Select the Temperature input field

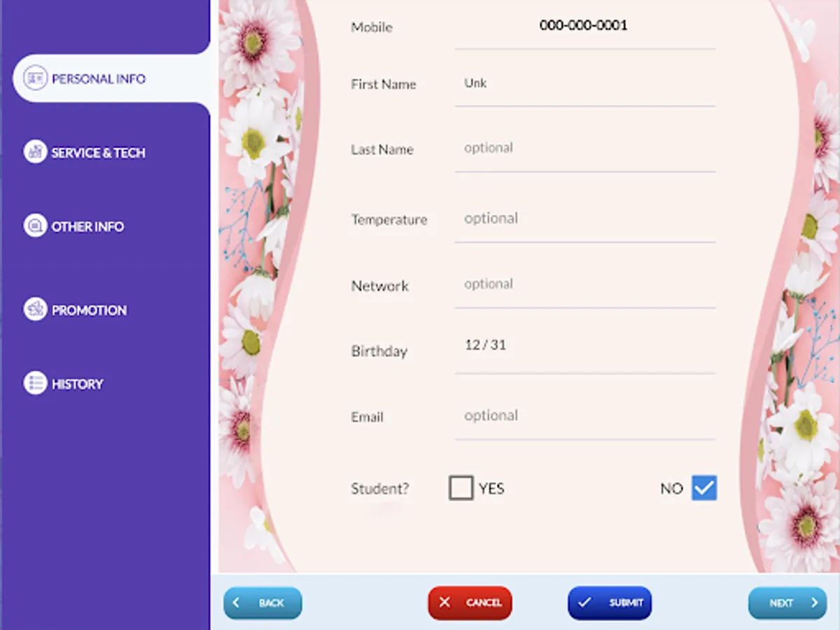584,220
